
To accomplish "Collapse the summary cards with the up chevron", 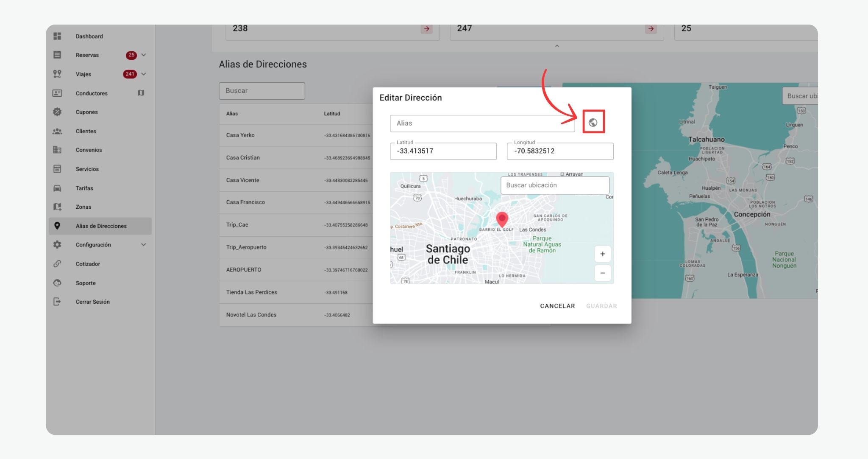I will click(557, 46).
